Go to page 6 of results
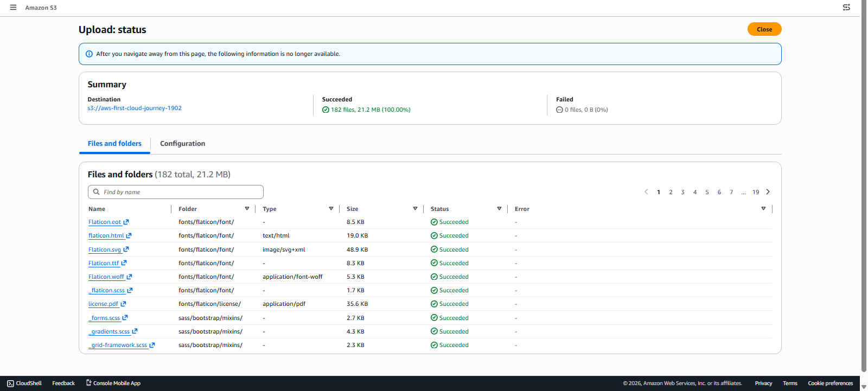Image resolution: width=868 pixels, height=391 pixels. click(719, 193)
